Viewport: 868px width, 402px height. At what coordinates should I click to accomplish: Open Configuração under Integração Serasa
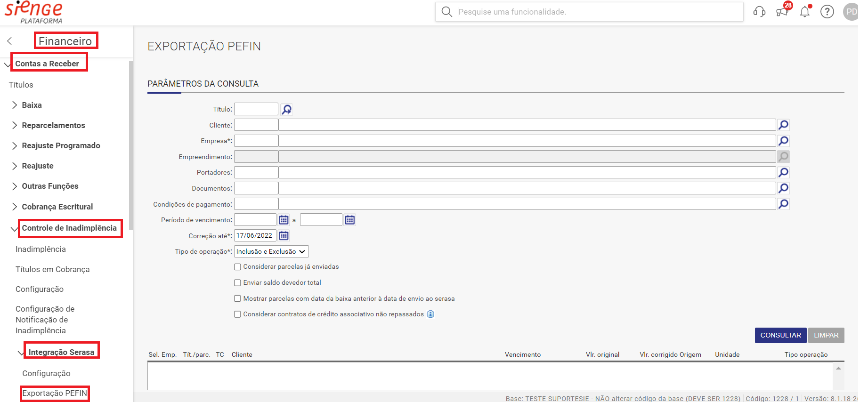click(x=46, y=373)
